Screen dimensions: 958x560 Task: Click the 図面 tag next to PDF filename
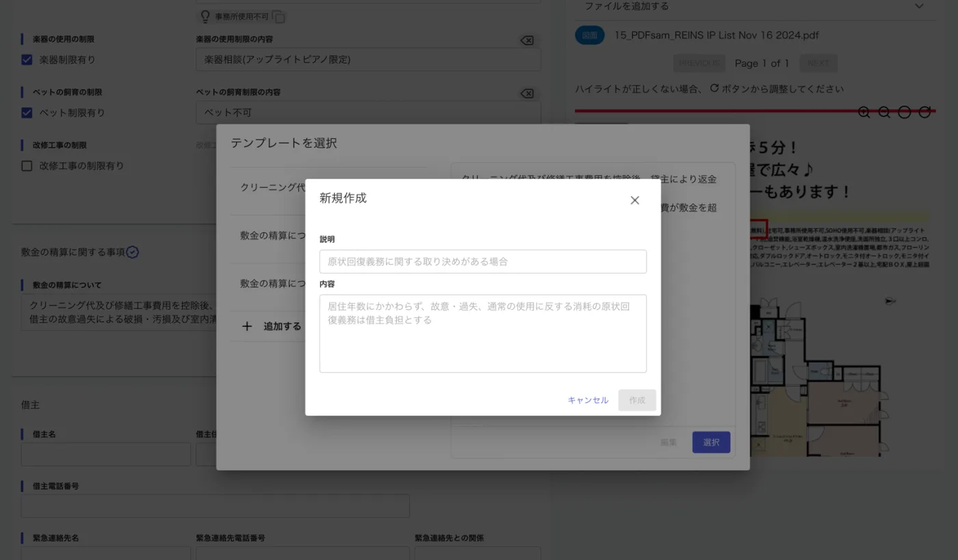click(x=590, y=36)
